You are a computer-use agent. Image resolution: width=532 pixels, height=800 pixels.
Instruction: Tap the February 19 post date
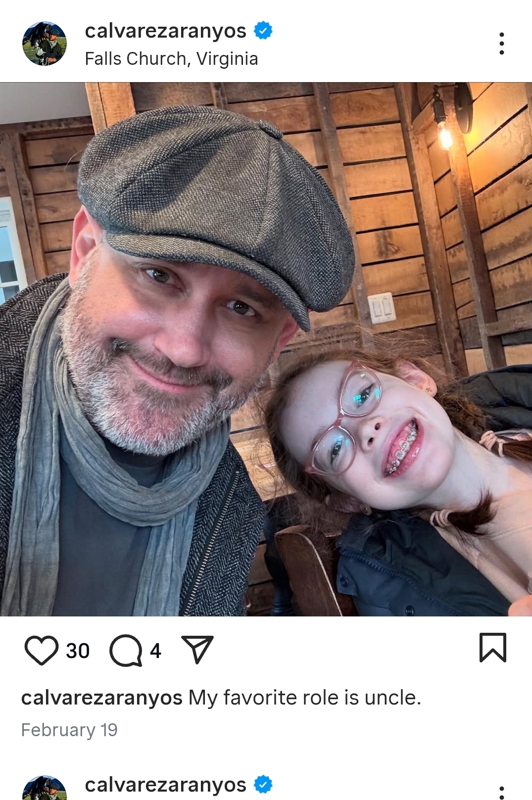click(69, 730)
